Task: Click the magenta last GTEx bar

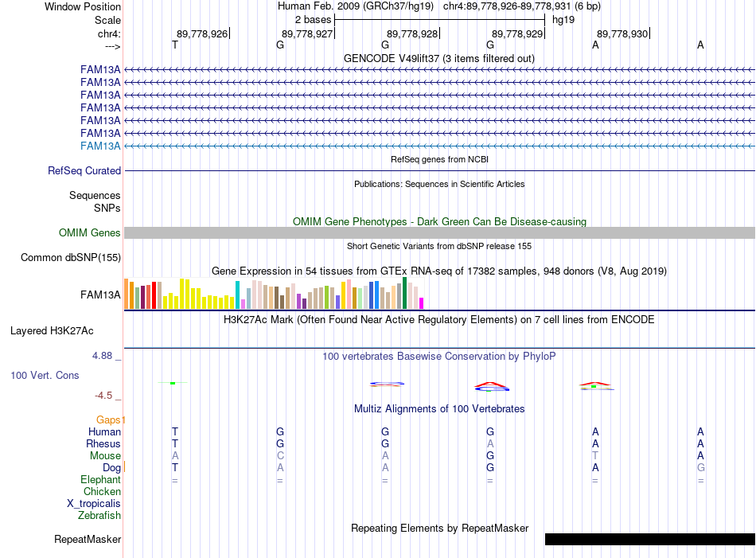Action: coord(422,303)
